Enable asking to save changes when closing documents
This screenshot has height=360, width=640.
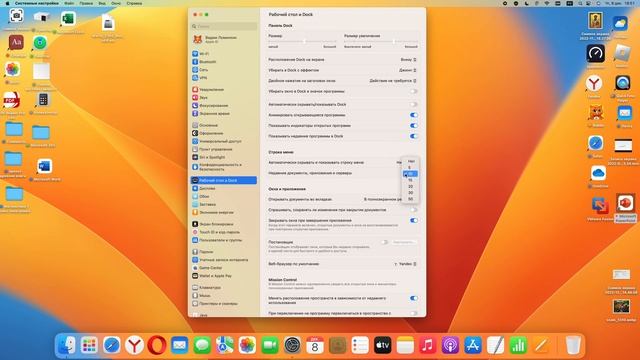[413, 210]
